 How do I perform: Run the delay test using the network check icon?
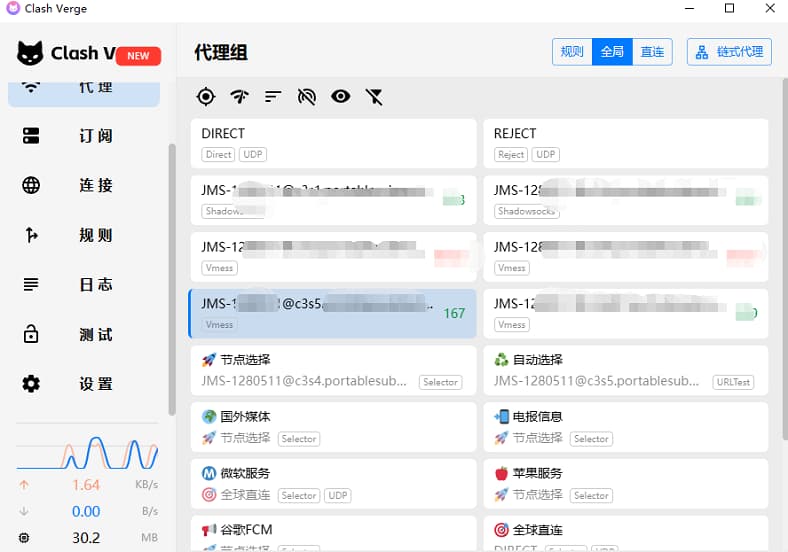[x=239, y=97]
